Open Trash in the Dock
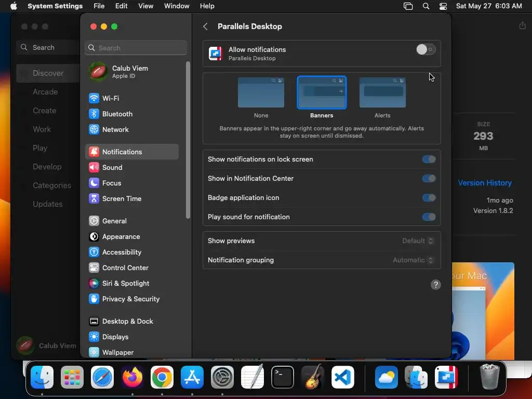Screen dimensions: 532x399 (x=489, y=377)
